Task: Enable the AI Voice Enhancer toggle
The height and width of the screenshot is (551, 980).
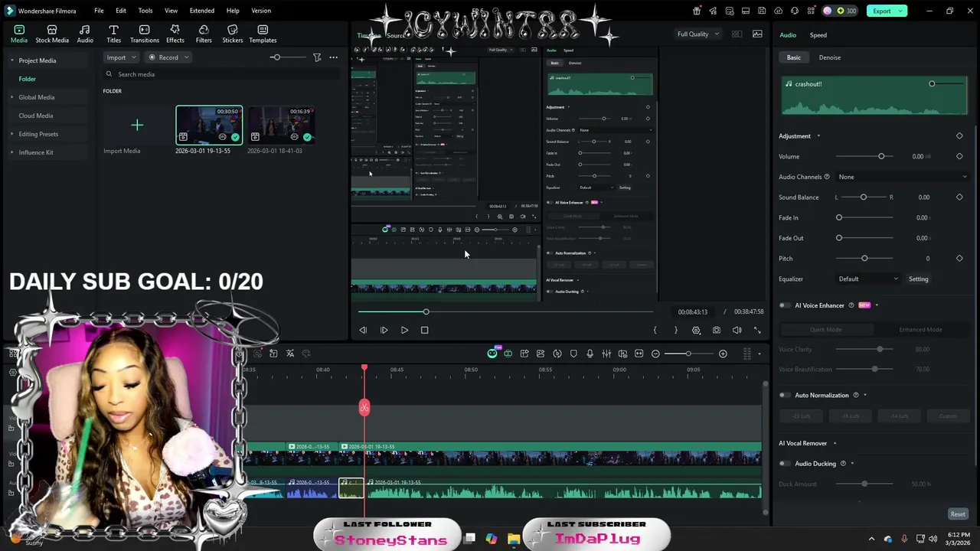Action: point(785,305)
